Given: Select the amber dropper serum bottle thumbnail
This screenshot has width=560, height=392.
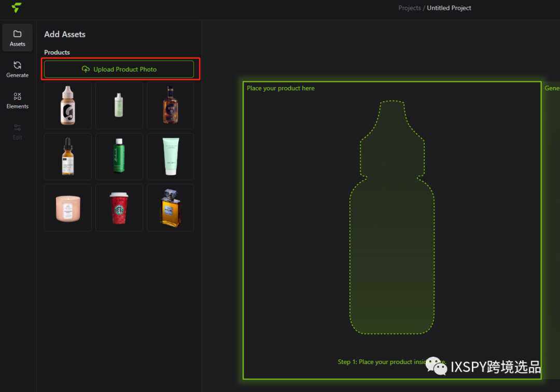Looking at the screenshot, I should (68, 157).
